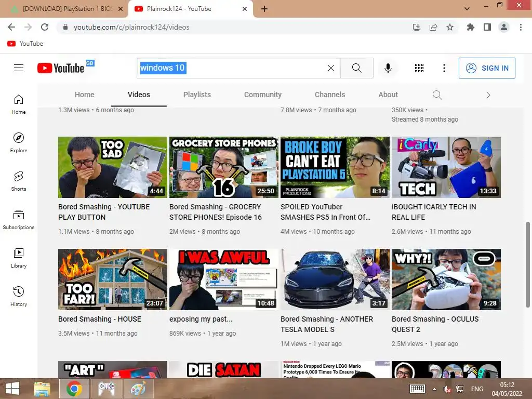Show hidden tray icons arrow
The width and height of the screenshot is (532, 399).
(x=434, y=389)
